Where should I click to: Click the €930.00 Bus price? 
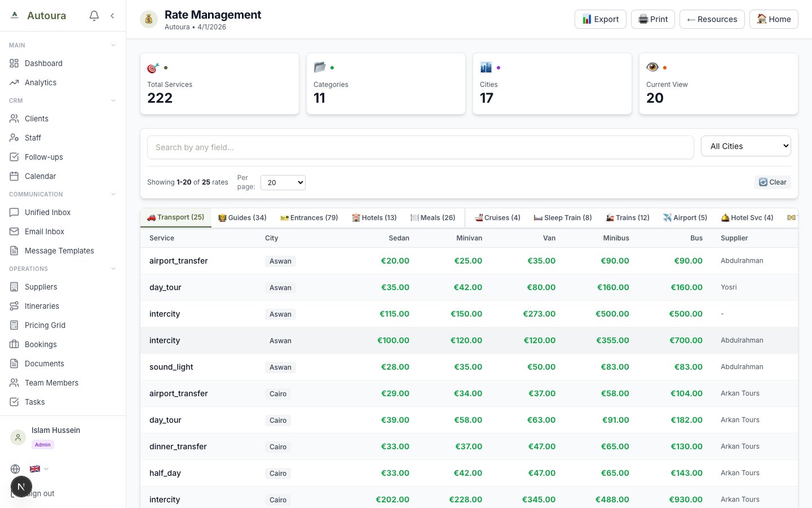pos(686,500)
